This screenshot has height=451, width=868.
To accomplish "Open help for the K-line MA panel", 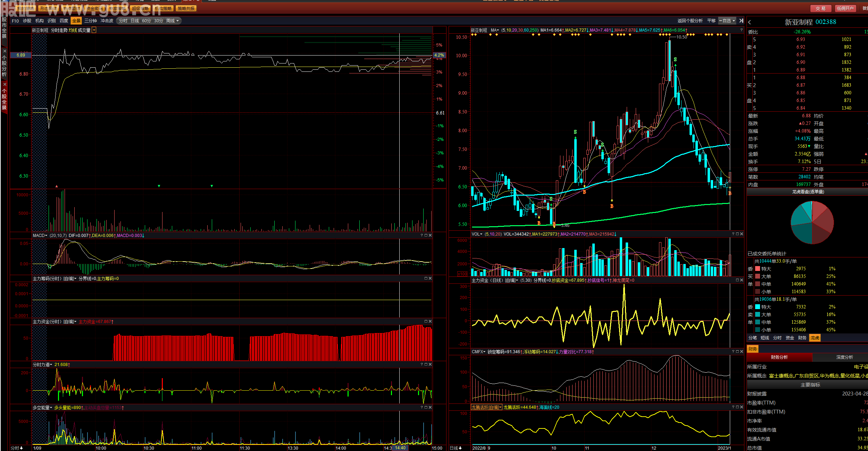I will click(741, 30).
